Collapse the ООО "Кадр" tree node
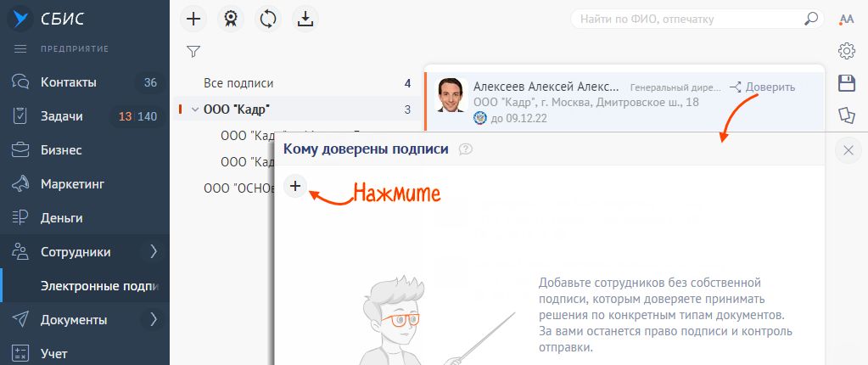The width and height of the screenshot is (868, 365). point(195,109)
